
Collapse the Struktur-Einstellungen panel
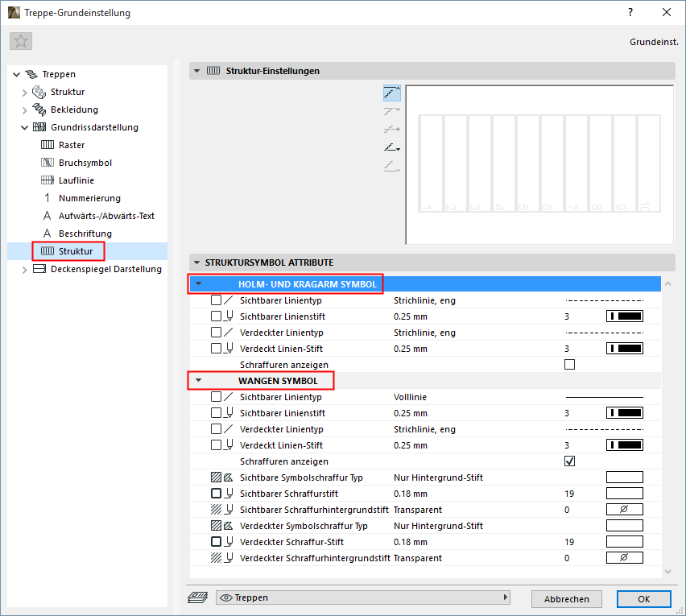click(197, 71)
